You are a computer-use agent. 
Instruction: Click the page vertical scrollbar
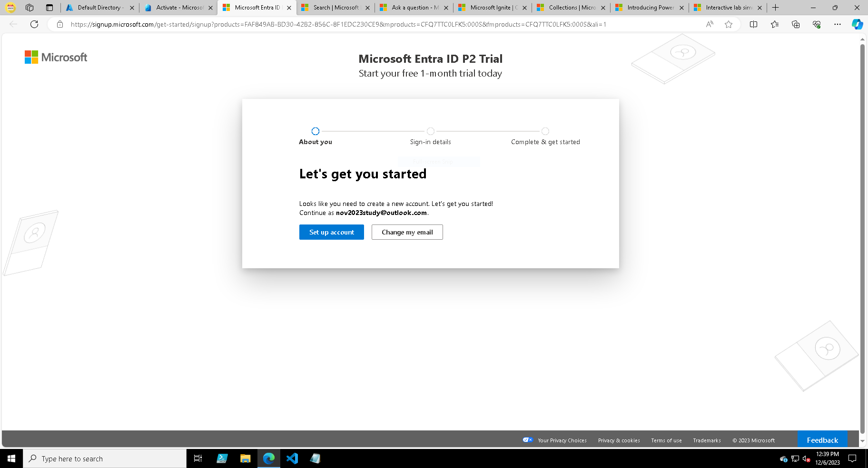[862, 238]
